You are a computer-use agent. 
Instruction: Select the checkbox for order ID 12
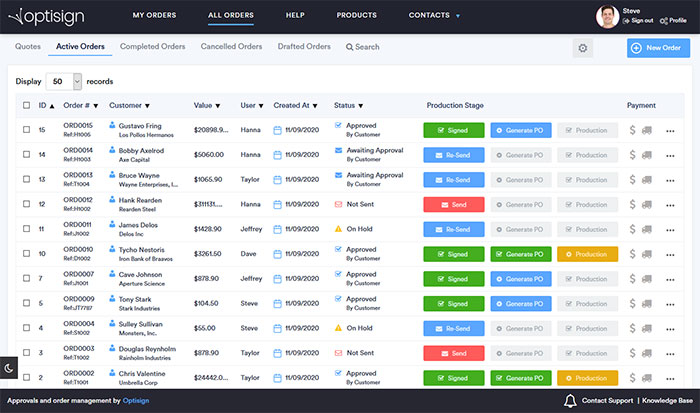pos(26,204)
